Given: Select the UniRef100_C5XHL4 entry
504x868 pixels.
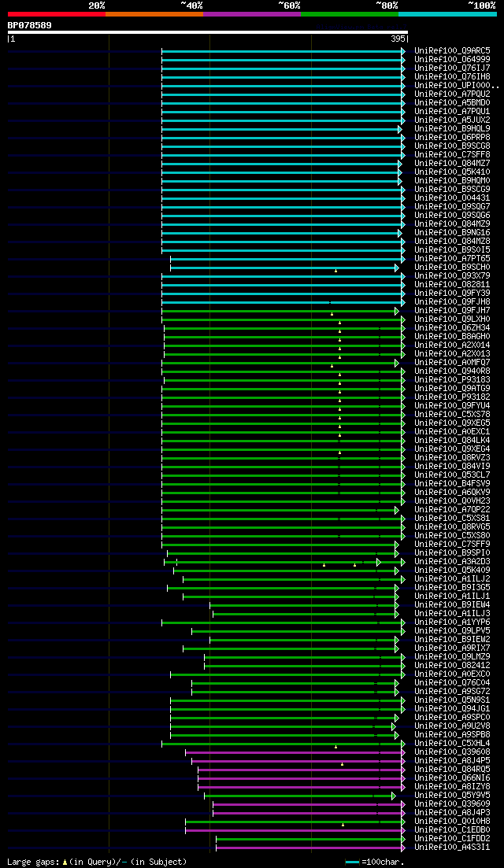Looking at the screenshot, I should (x=452, y=743).
